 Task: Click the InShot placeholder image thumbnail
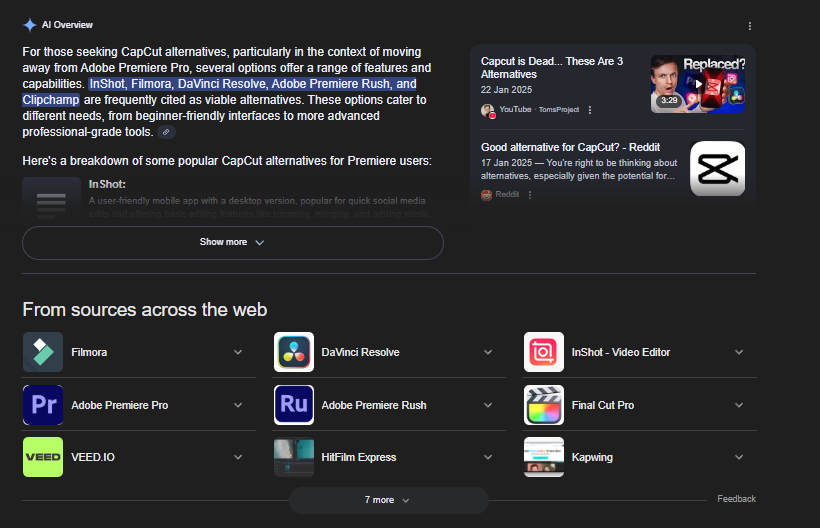point(51,200)
